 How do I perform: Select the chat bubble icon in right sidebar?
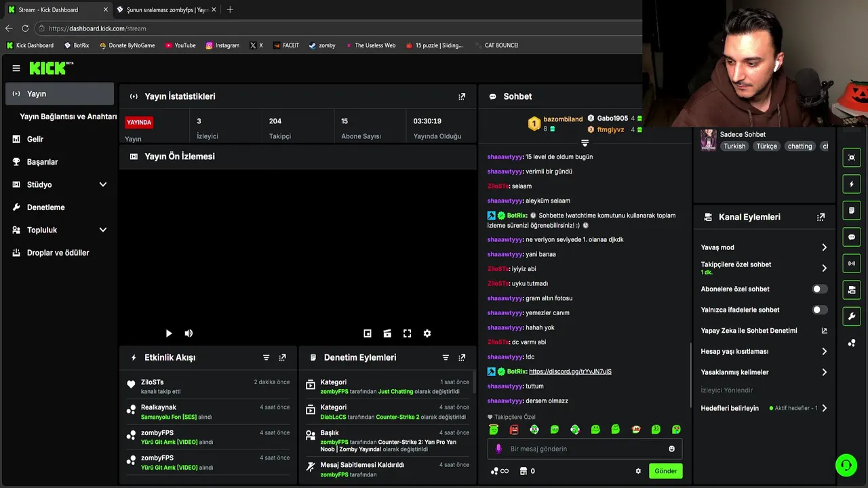pyautogui.click(x=852, y=237)
